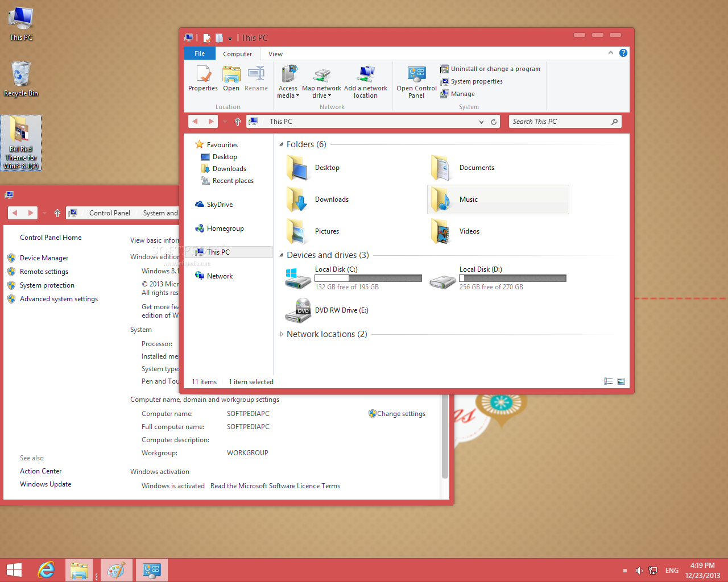This screenshot has height=582, width=728.
Task: Click Remote settings link
Action: (x=44, y=272)
